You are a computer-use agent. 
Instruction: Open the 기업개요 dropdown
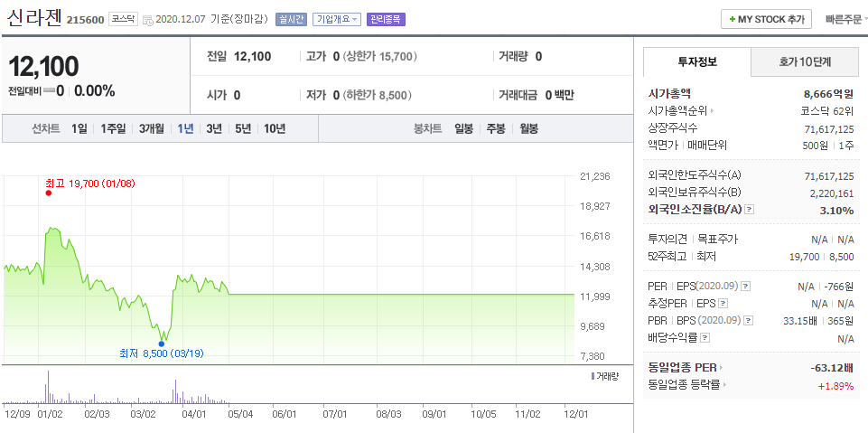[x=337, y=19]
